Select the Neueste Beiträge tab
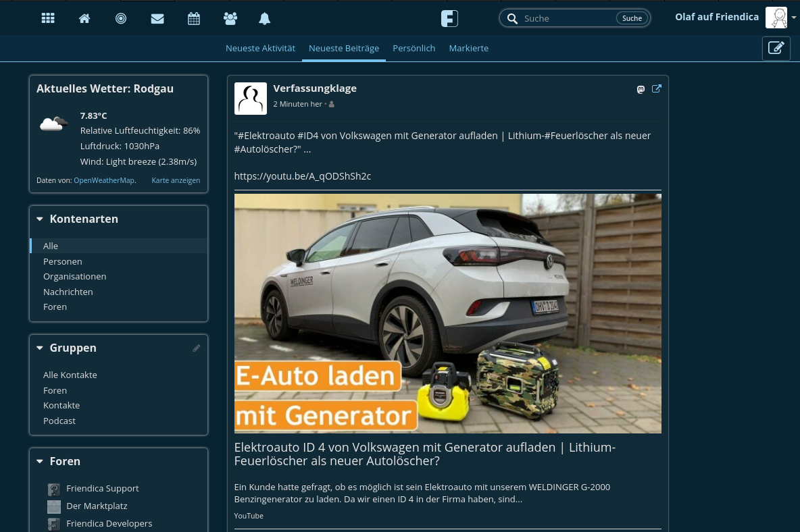This screenshot has width=800, height=532. point(344,48)
